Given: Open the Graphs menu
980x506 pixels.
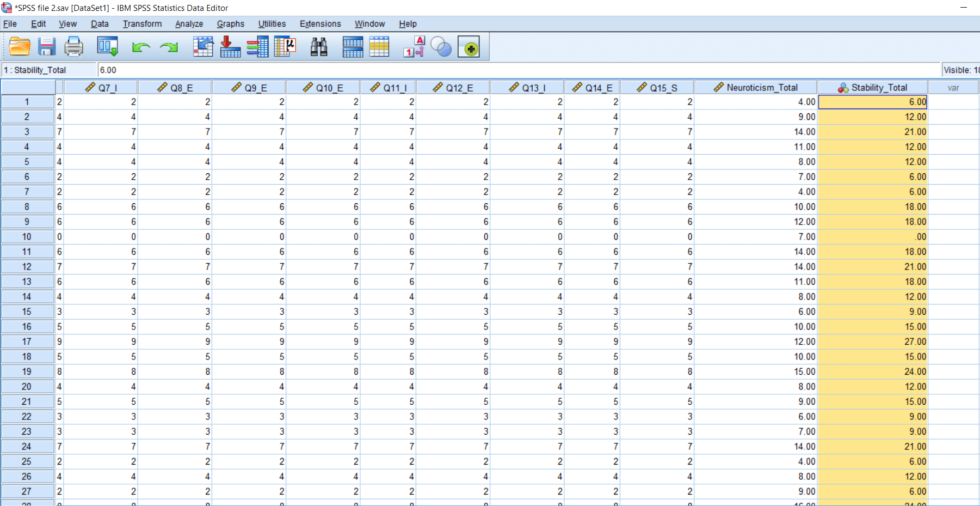Looking at the screenshot, I should pyautogui.click(x=230, y=24).
